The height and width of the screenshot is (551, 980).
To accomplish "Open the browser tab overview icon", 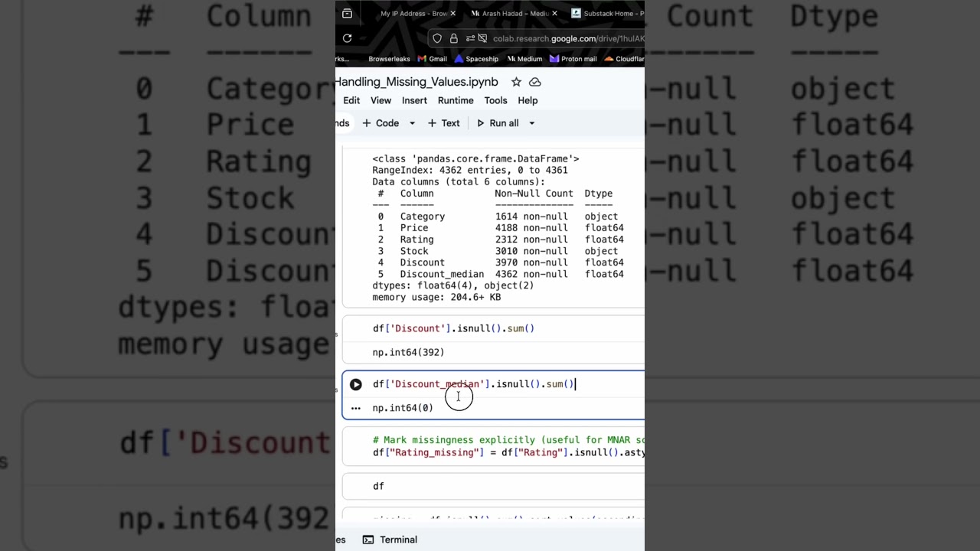I will point(347,14).
